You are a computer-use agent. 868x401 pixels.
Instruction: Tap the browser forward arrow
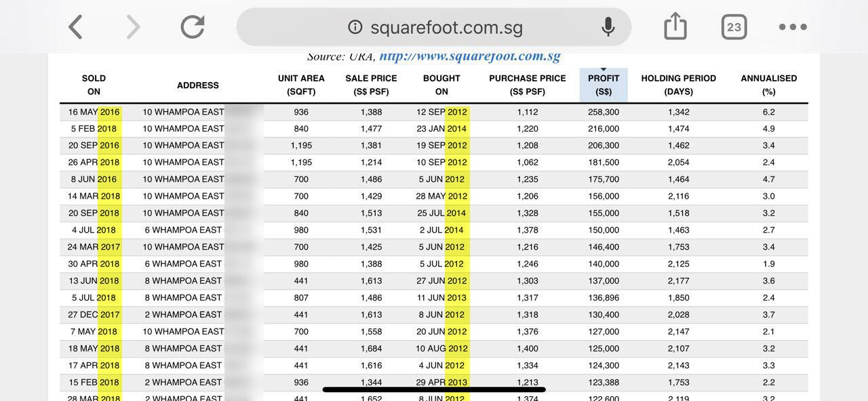134,27
